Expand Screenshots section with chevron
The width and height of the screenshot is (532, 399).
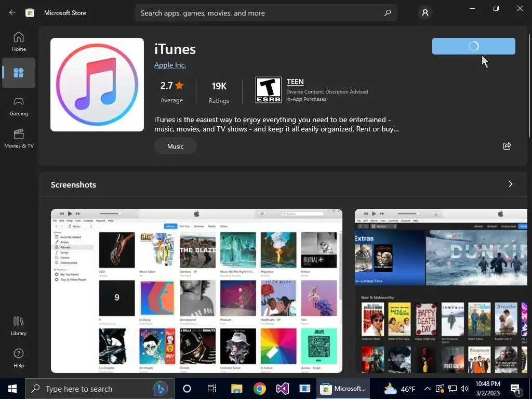coord(510,184)
